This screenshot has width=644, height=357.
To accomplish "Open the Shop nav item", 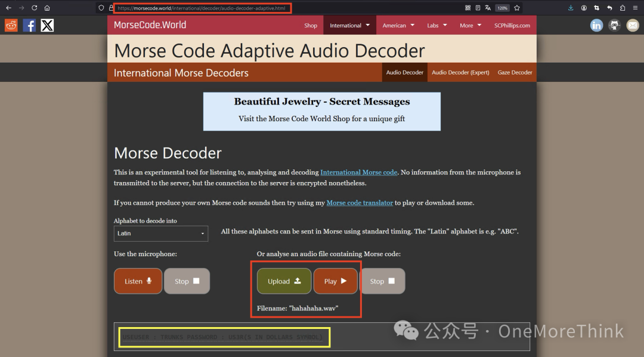I will point(311,26).
